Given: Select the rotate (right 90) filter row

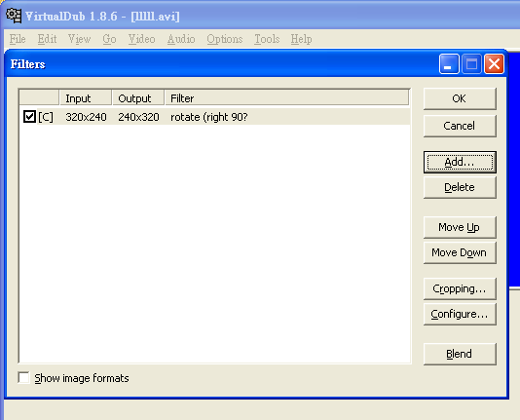Looking at the screenshot, I should (215, 117).
